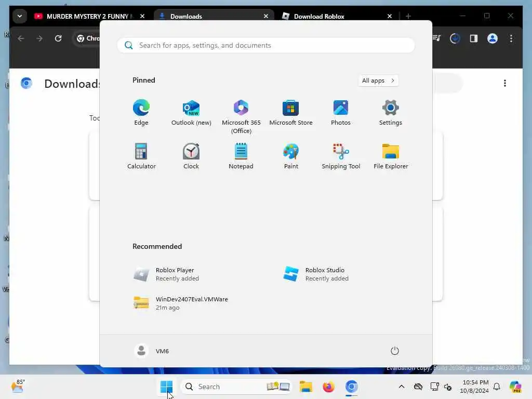532x399 pixels.
Task: Click the taskbar Search box
Action: tap(236, 387)
